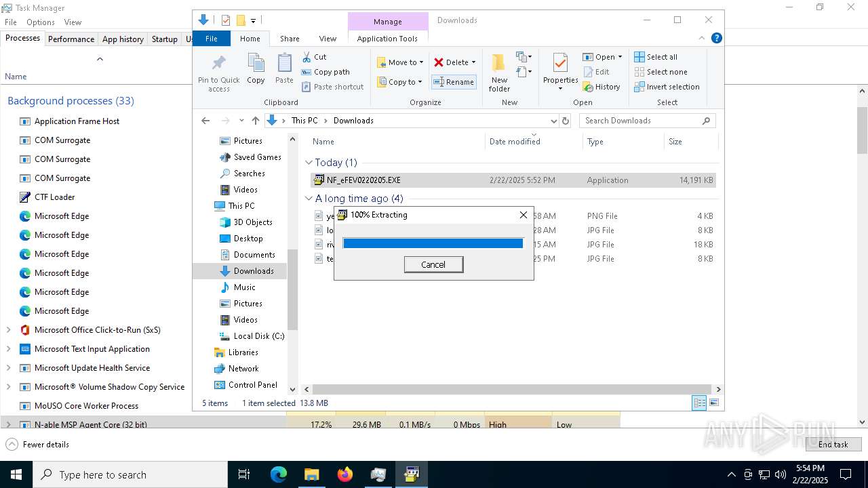Switch to Performance tab in Task Manager
The height and width of the screenshot is (488, 868).
point(71,39)
